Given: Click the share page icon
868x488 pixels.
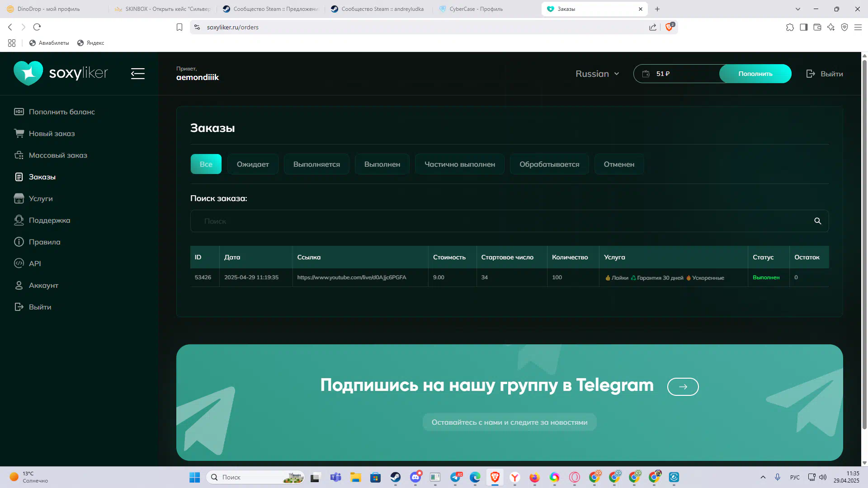Looking at the screenshot, I should [652, 27].
